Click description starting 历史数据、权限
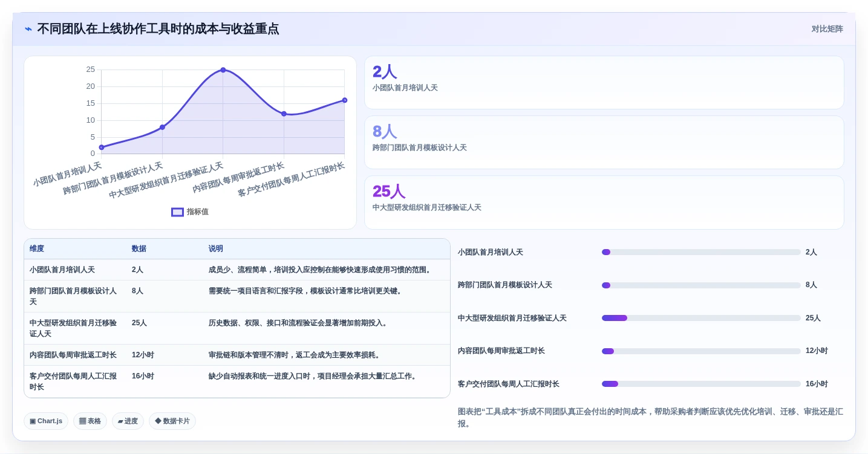 pos(299,323)
